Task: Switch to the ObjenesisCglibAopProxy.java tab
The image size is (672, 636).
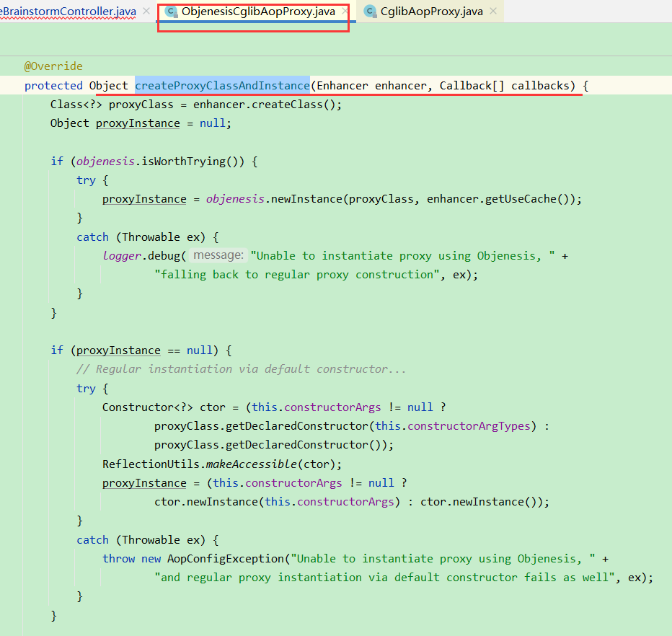Action: point(258,12)
